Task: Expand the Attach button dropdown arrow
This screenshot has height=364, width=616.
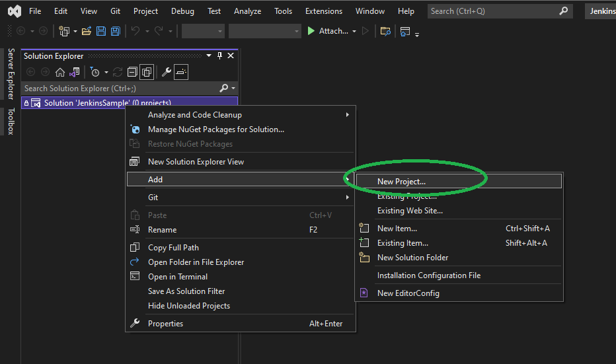Action: pyautogui.click(x=354, y=31)
